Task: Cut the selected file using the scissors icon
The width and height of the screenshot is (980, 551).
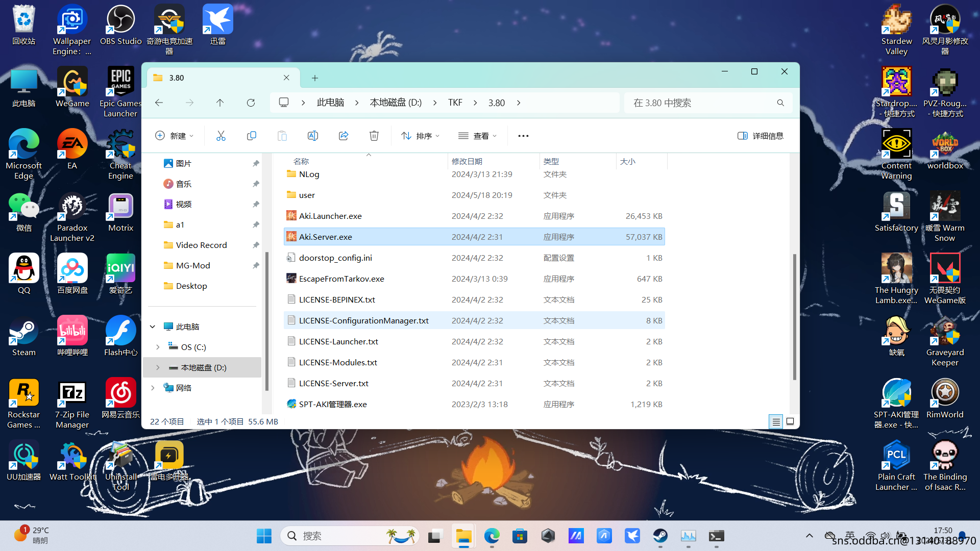Action: 220,135
